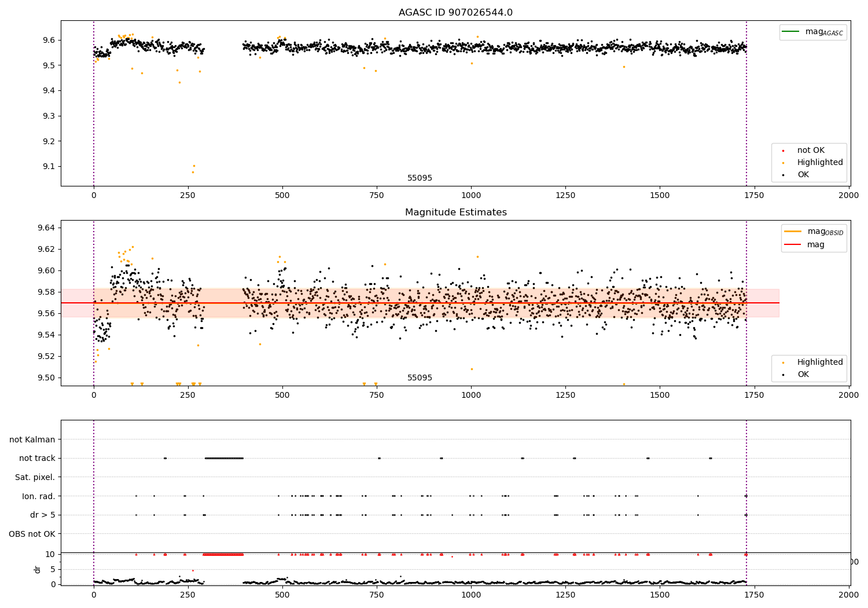This screenshot has width=868, height=608.
Task: Click the "Sat. pixel." row label
Action: pos(35,478)
